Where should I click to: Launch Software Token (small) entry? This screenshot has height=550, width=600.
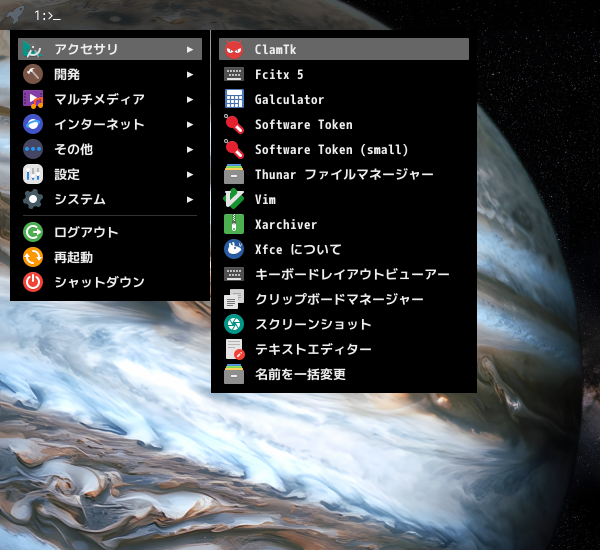(x=344, y=149)
